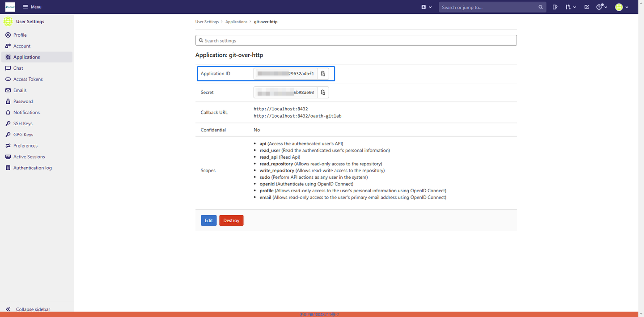Image resolution: width=644 pixels, height=317 pixels.
Task: Open the user avatar dropdown menu
Action: click(x=622, y=7)
